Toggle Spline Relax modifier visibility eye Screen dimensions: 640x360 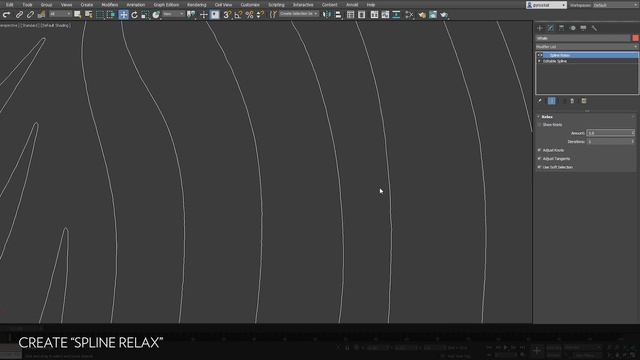(539, 55)
